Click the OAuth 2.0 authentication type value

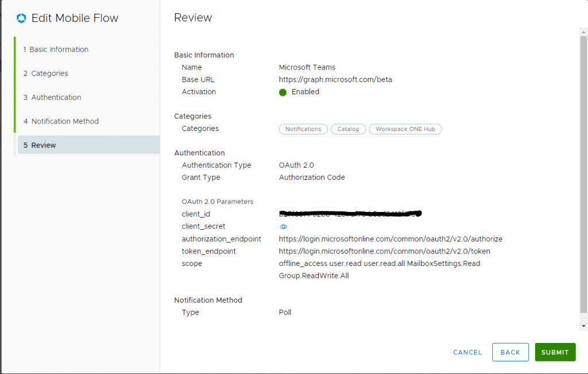pos(296,165)
